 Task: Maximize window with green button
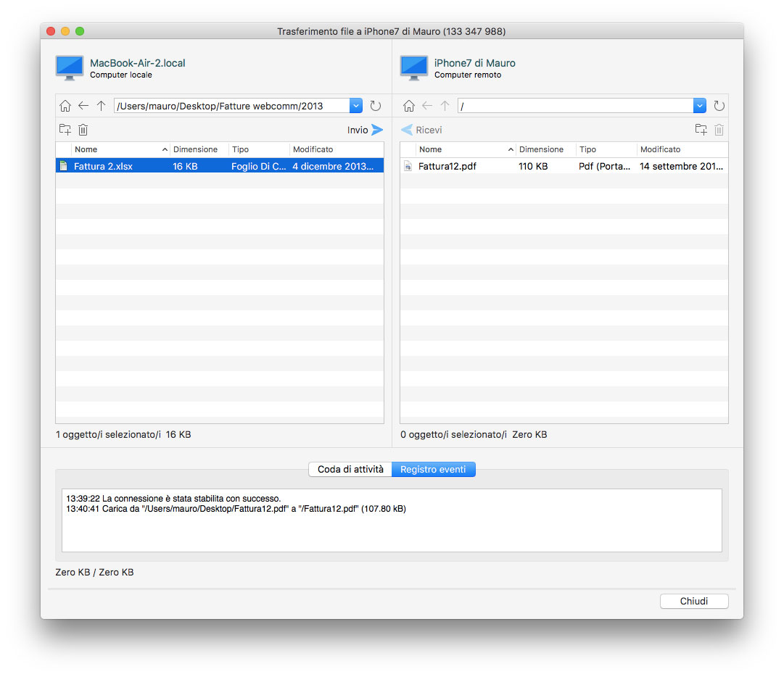pos(80,31)
